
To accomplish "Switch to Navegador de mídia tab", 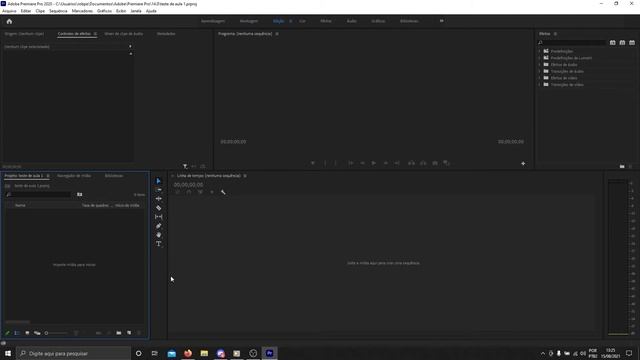I will tap(74, 176).
